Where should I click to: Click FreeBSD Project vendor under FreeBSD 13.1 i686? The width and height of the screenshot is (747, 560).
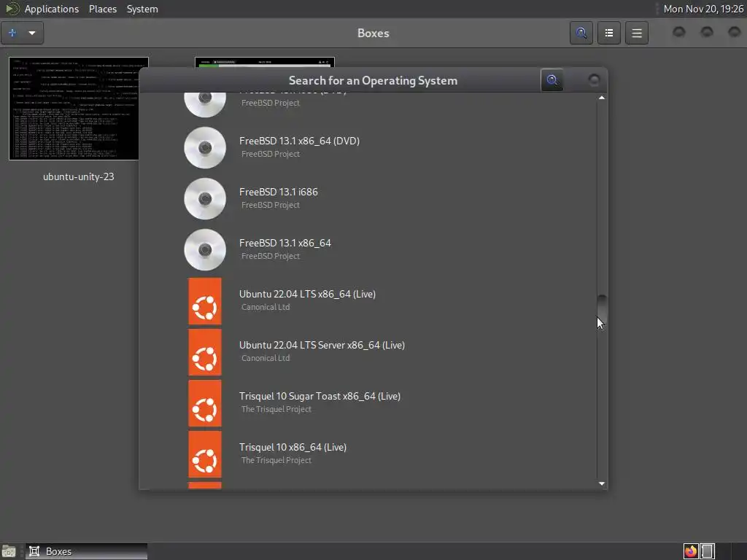[x=271, y=205]
